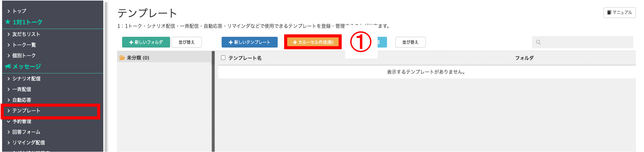The width and height of the screenshot is (644, 152).
Task: Click the book icon on マニュアル button
Action: (x=609, y=12)
